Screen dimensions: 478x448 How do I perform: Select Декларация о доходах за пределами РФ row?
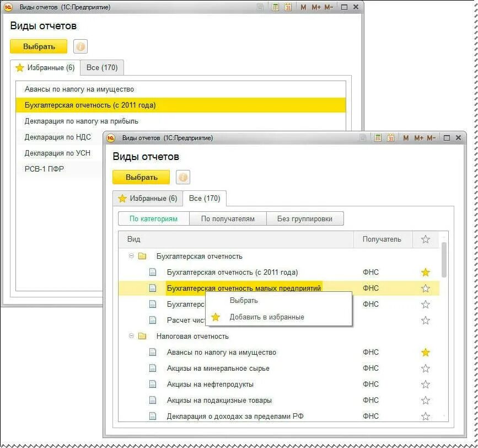[x=278, y=416]
